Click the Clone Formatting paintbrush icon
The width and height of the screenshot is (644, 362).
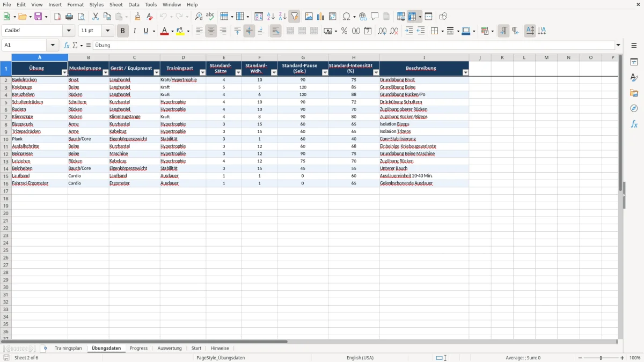pos(137,17)
